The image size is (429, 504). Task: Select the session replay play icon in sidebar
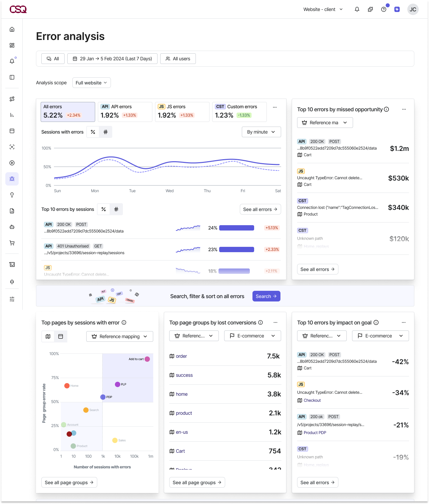12,163
